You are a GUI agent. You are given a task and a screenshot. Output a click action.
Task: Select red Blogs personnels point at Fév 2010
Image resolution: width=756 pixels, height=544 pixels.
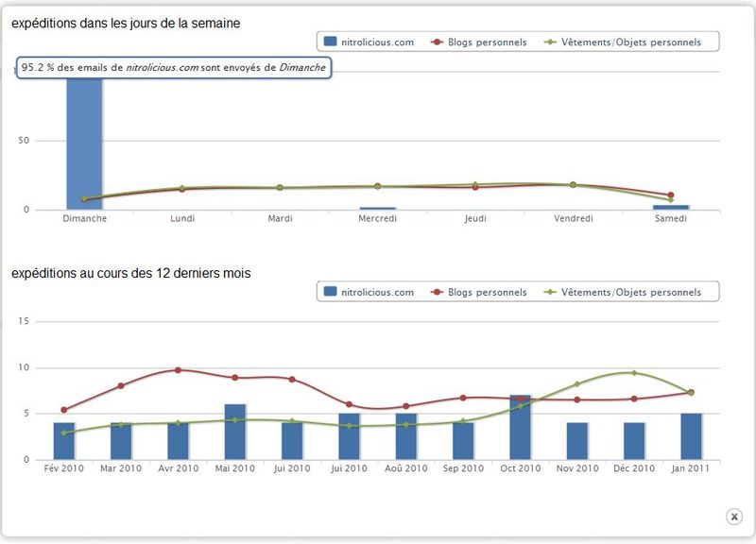[x=63, y=410]
